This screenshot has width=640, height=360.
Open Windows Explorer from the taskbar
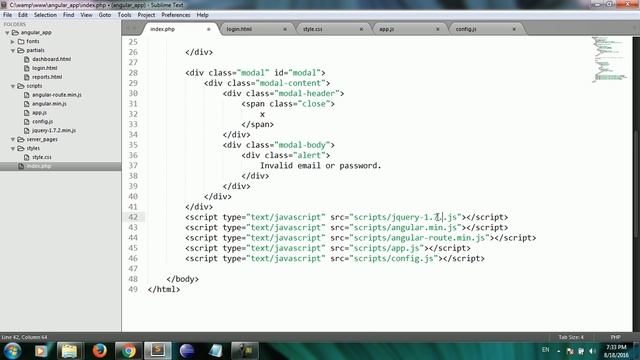(69, 351)
